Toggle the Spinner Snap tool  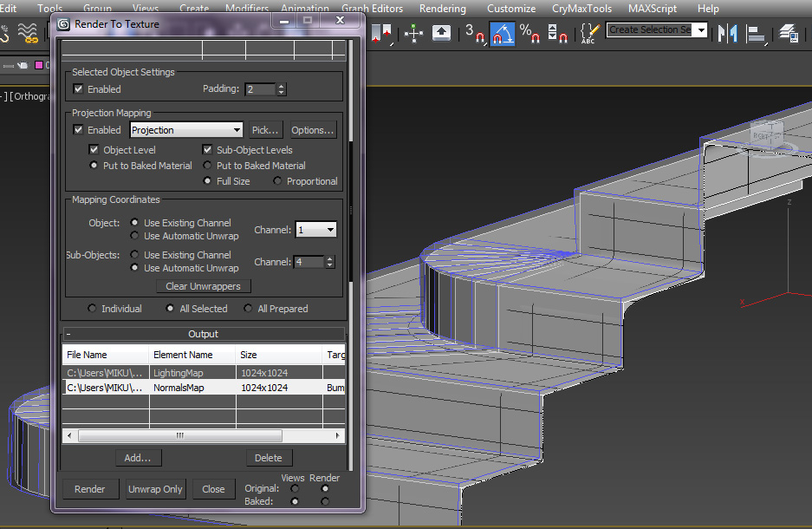557,34
